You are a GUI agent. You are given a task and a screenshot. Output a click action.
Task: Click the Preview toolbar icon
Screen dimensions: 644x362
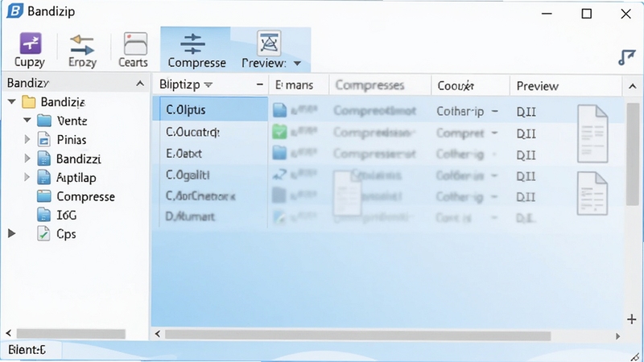point(269,43)
